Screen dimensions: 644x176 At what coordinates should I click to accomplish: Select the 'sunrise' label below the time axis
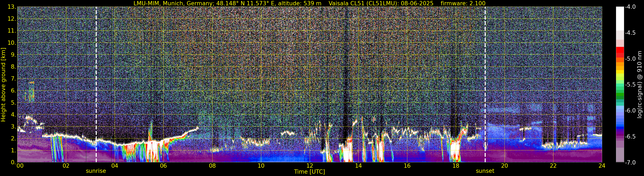click(96, 171)
